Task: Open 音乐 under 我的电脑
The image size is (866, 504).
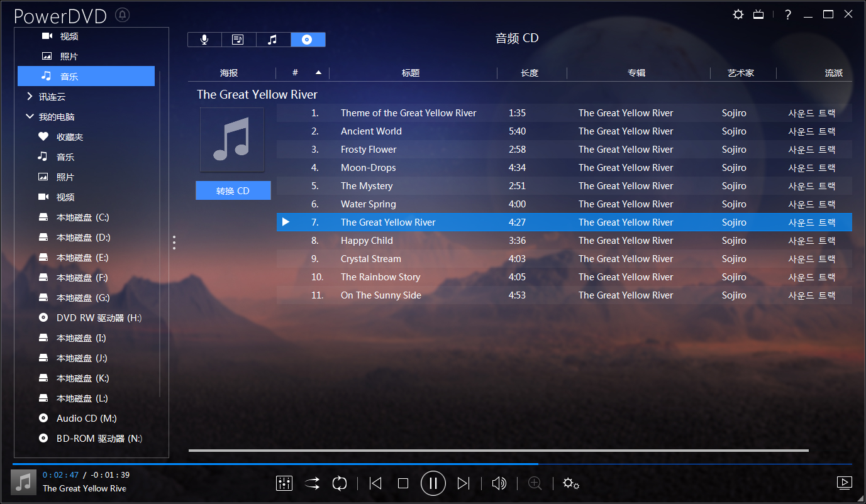Action: (65, 157)
